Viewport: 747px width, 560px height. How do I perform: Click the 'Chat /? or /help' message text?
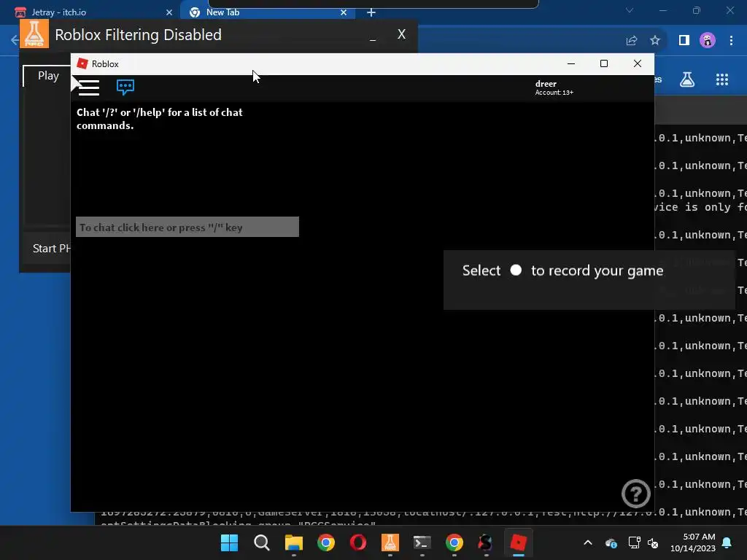160,119
